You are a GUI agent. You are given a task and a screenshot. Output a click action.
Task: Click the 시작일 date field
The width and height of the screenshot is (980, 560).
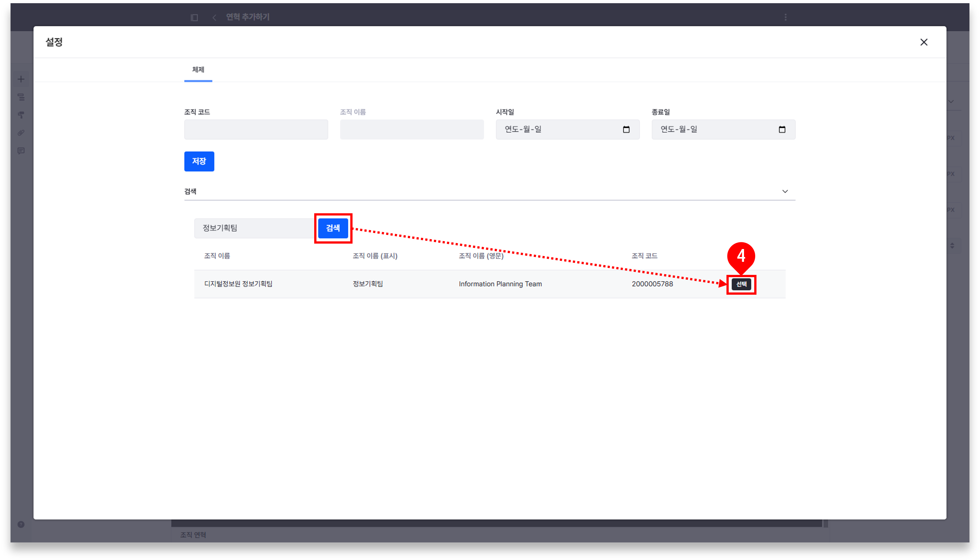click(x=558, y=130)
